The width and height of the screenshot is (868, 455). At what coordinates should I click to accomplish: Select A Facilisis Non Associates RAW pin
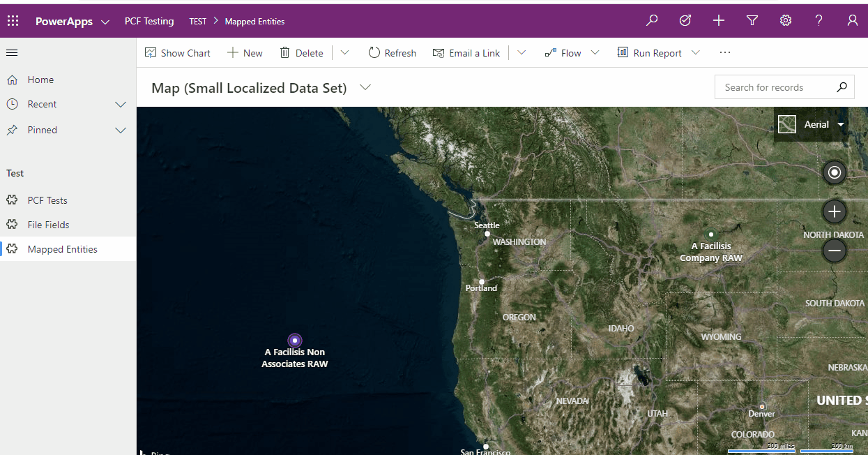(x=295, y=340)
